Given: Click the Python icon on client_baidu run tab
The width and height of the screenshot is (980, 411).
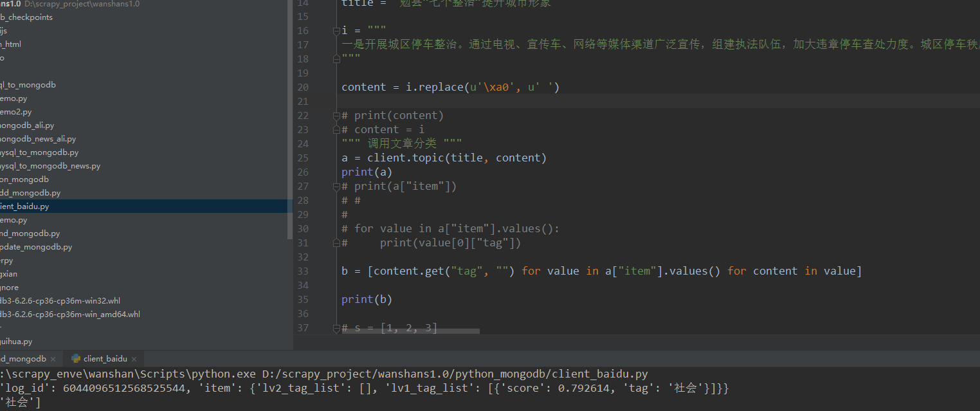Looking at the screenshot, I should pyautogui.click(x=76, y=359).
